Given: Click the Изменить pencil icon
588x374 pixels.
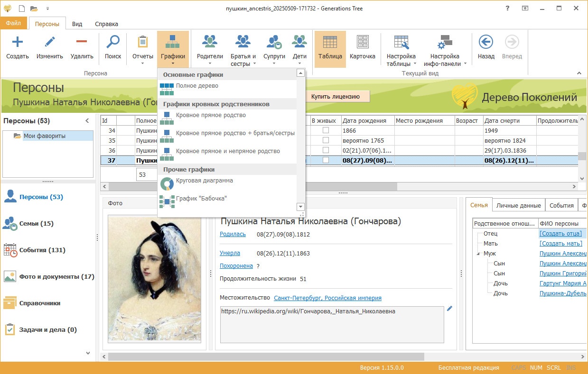Looking at the screenshot, I should point(50,43).
